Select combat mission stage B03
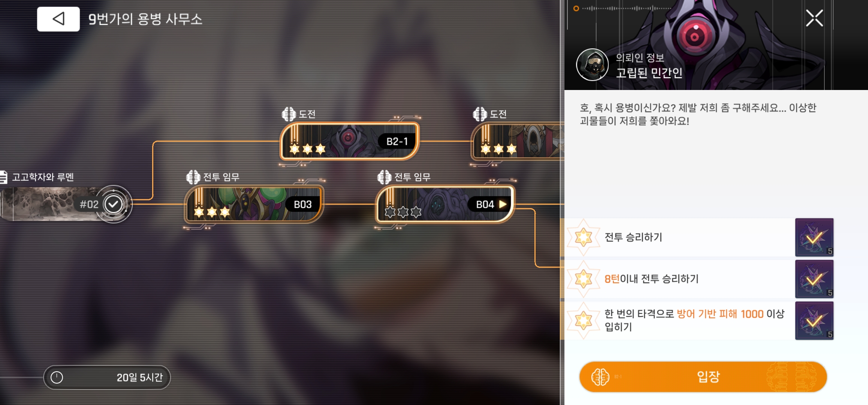The height and width of the screenshot is (405, 868). point(254,204)
